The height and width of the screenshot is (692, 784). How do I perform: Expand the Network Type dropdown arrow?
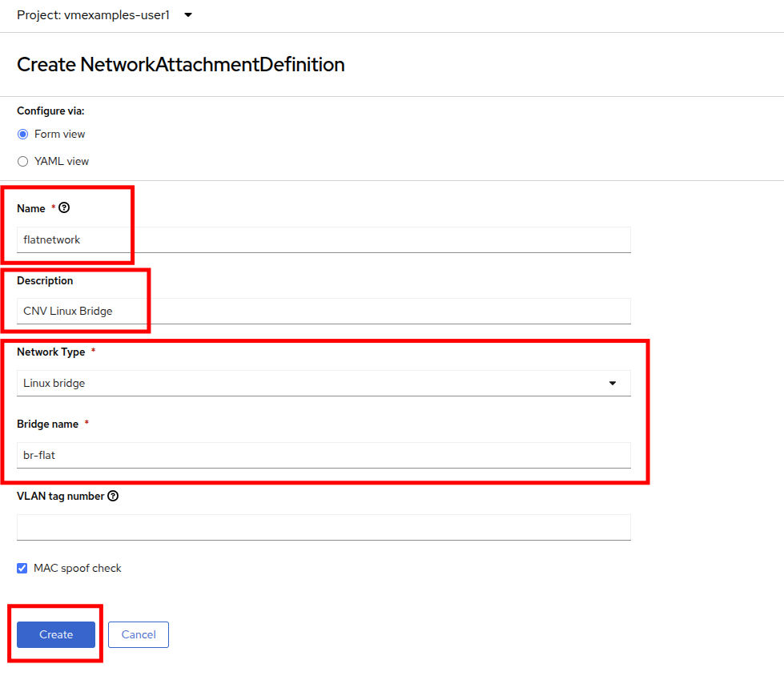point(613,383)
